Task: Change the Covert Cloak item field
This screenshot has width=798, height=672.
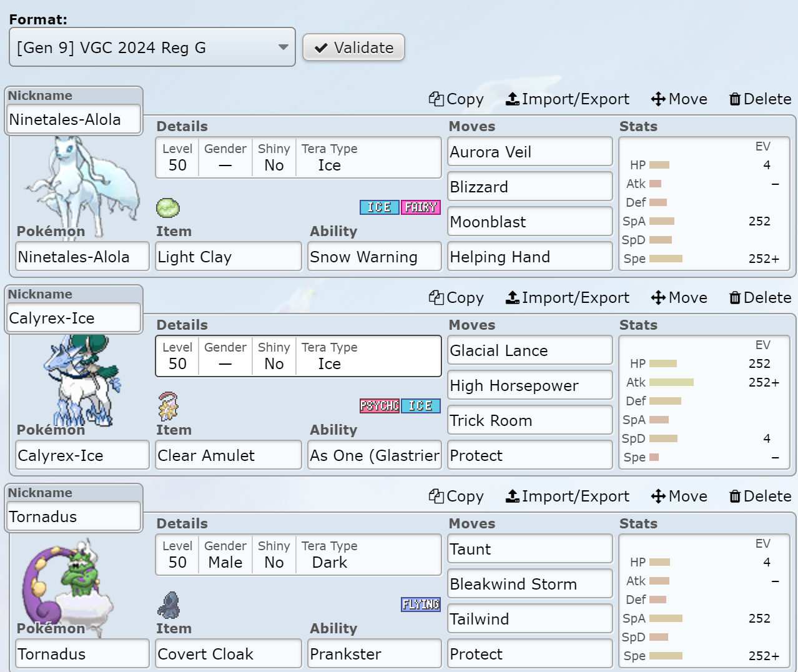Action: tap(229, 654)
